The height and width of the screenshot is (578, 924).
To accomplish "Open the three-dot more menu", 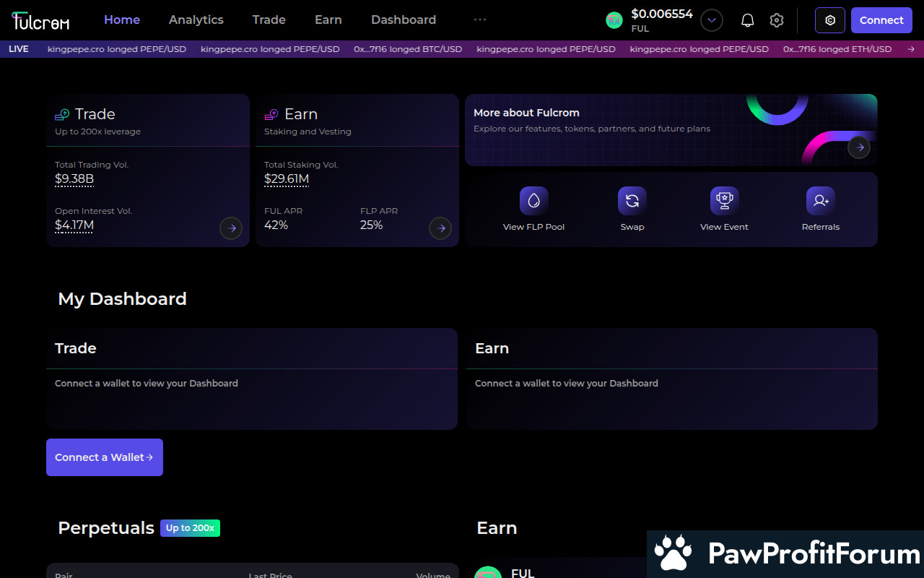I will point(479,20).
